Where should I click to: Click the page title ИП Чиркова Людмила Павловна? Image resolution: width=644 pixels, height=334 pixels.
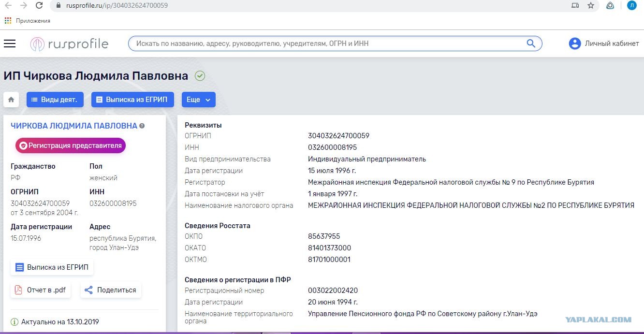tap(96, 76)
